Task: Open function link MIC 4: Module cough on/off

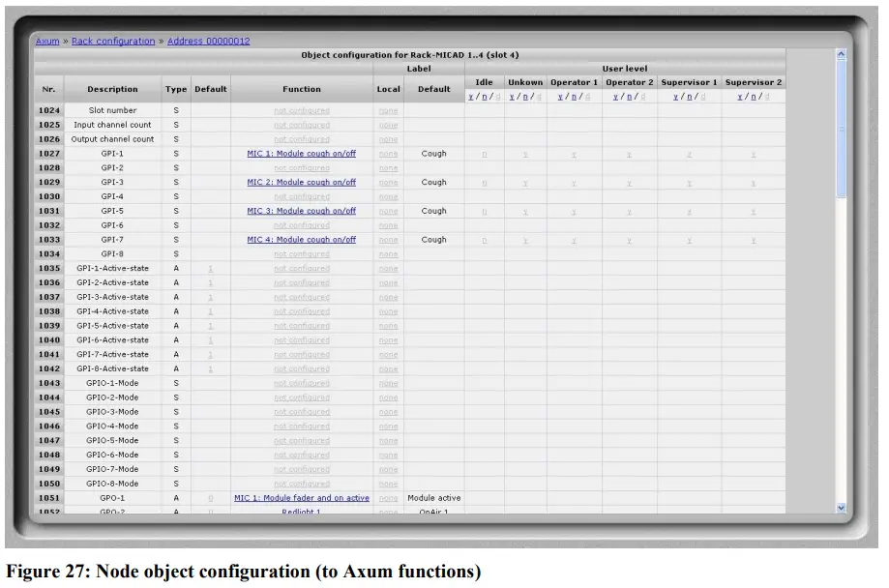Action: click(302, 239)
